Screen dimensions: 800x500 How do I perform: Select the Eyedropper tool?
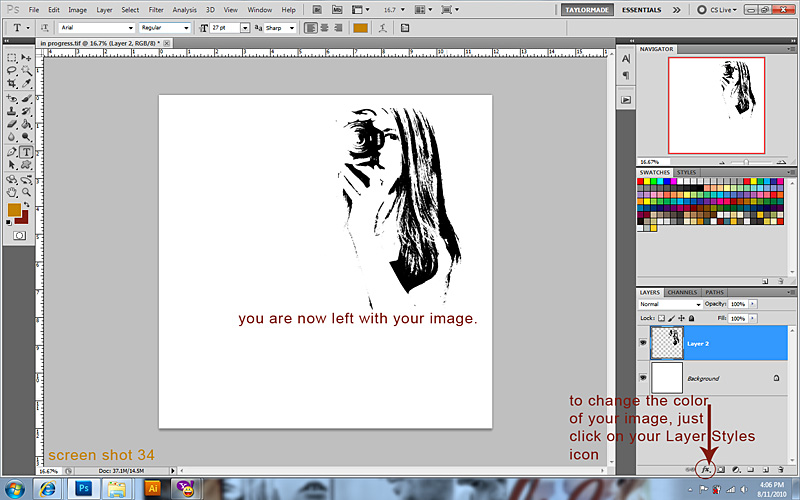pyautogui.click(x=26, y=83)
